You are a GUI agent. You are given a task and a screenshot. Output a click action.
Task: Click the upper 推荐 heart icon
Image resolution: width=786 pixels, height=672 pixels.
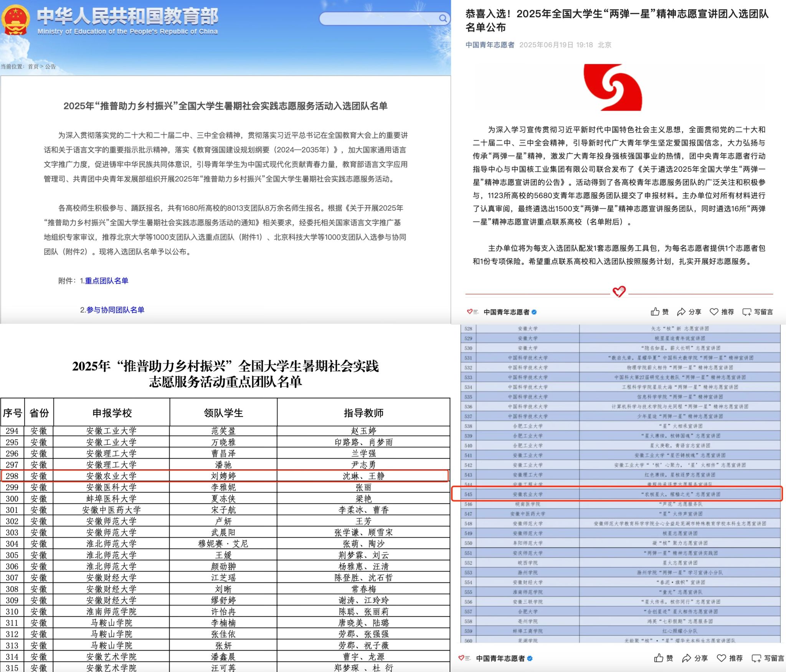pyautogui.click(x=714, y=312)
